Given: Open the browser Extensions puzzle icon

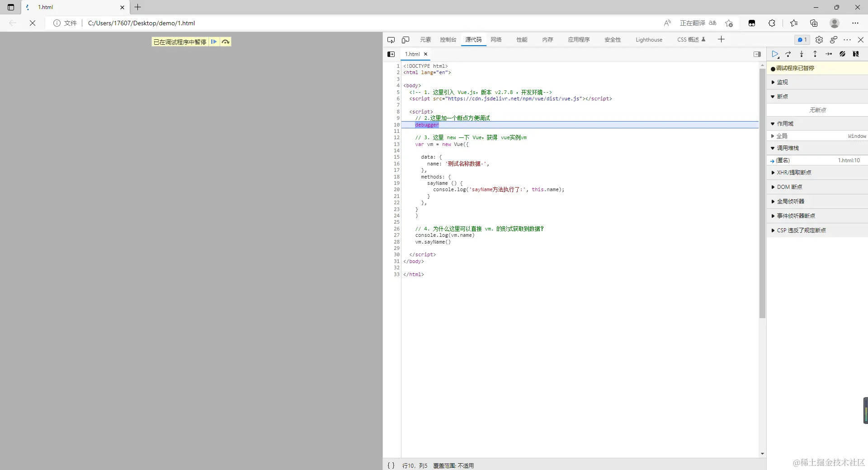Looking at the screenshot, I should (x=772, y=23).
